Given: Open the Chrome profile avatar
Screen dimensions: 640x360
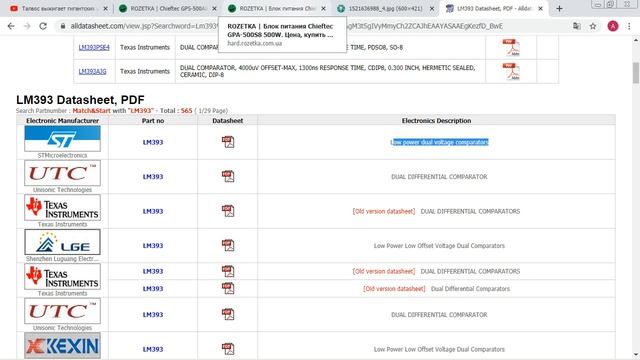Looking at the screenshot, I should pyautogui.click(x=613, y=26).
